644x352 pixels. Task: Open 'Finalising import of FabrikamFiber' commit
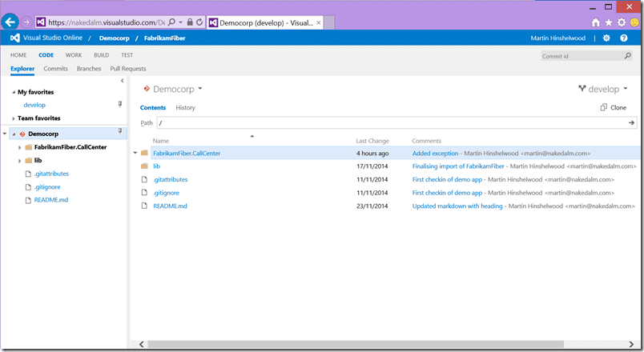458,166
